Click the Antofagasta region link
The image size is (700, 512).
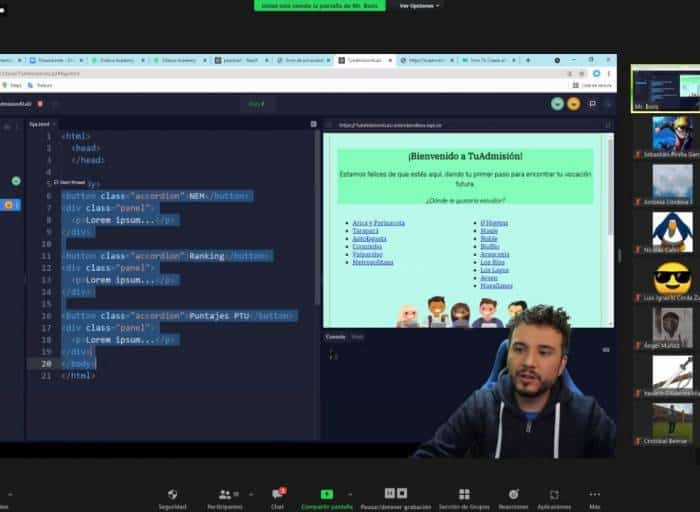point(369,239)
